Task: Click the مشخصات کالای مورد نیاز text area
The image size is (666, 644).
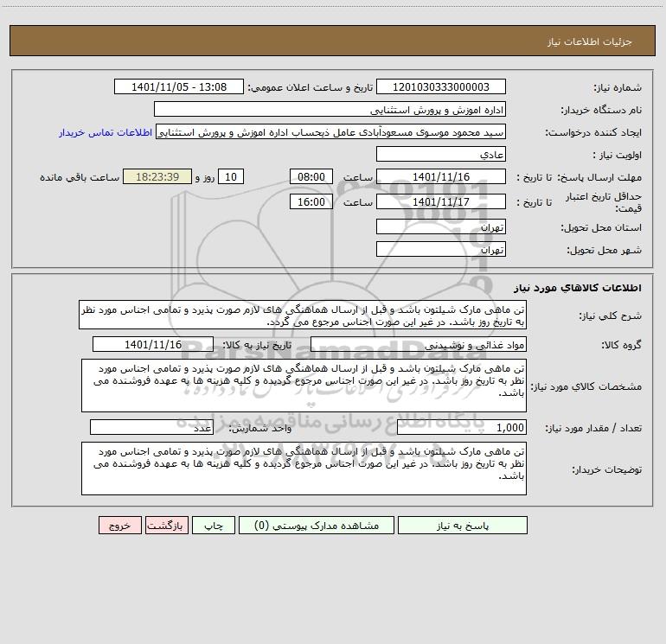Action: (x=304, y=386)
